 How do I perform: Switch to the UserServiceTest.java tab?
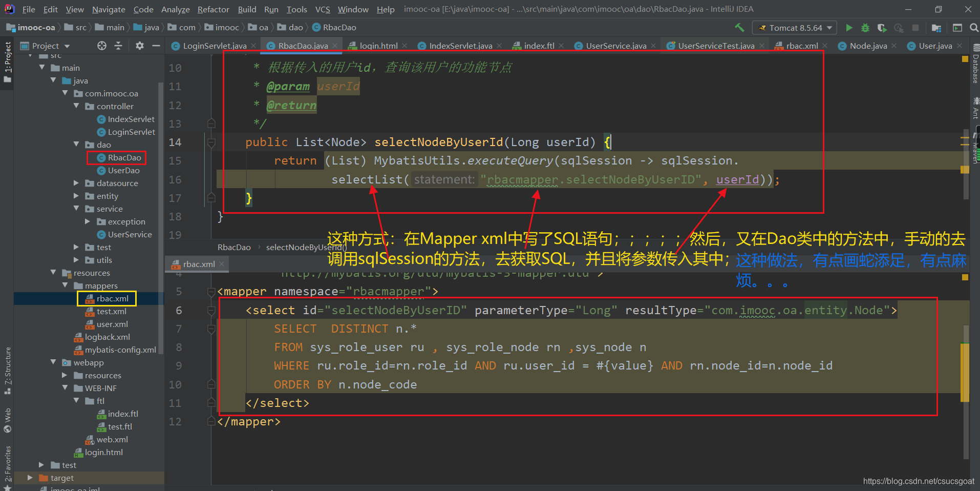point(716,46)
